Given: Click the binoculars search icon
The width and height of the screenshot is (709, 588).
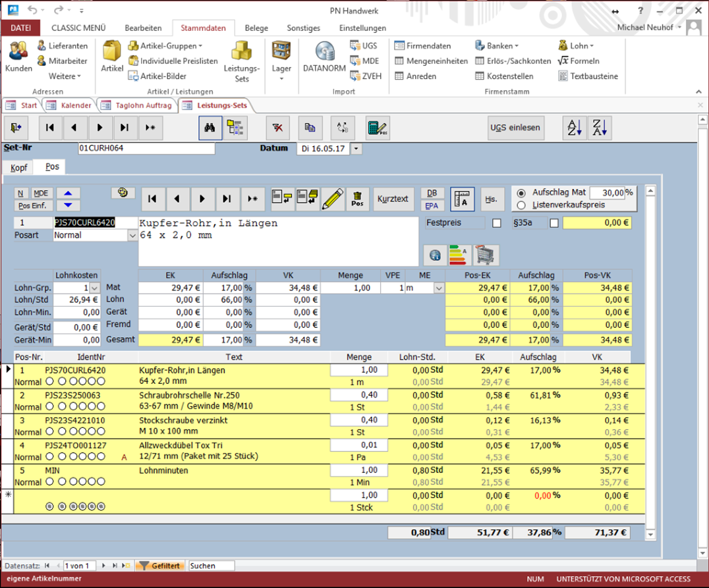Looking at the screenshot, I should (x=210, y=128).
